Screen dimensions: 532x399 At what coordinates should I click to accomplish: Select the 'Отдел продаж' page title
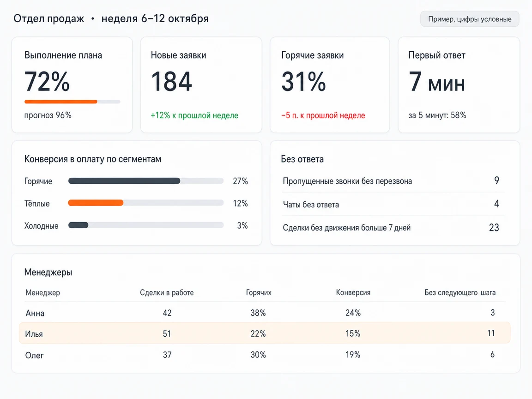49,18
